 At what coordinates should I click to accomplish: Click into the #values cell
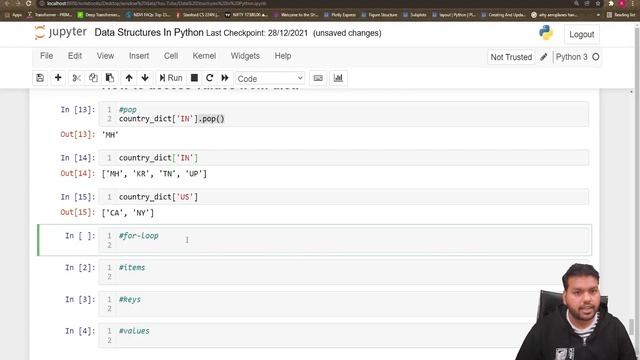pos(344,335)
